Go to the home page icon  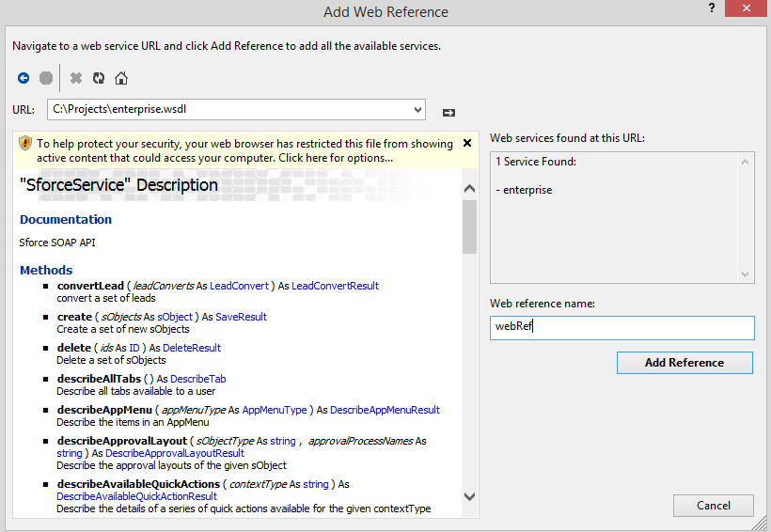pos(121,78)
